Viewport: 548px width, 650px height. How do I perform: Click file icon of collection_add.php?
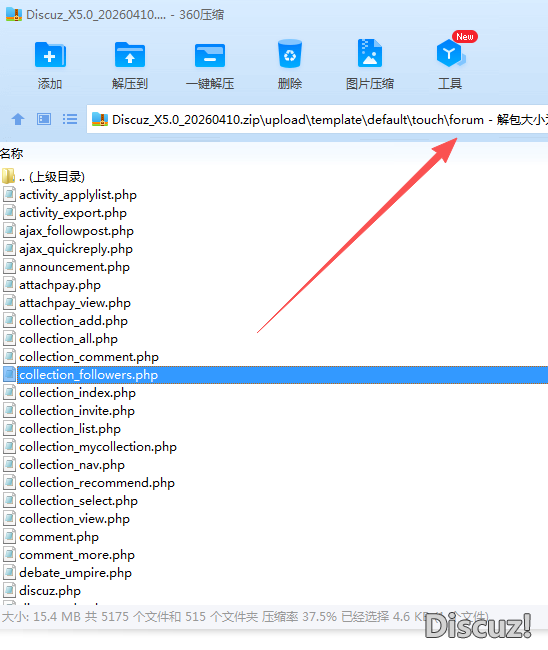(x=10, y=320)
